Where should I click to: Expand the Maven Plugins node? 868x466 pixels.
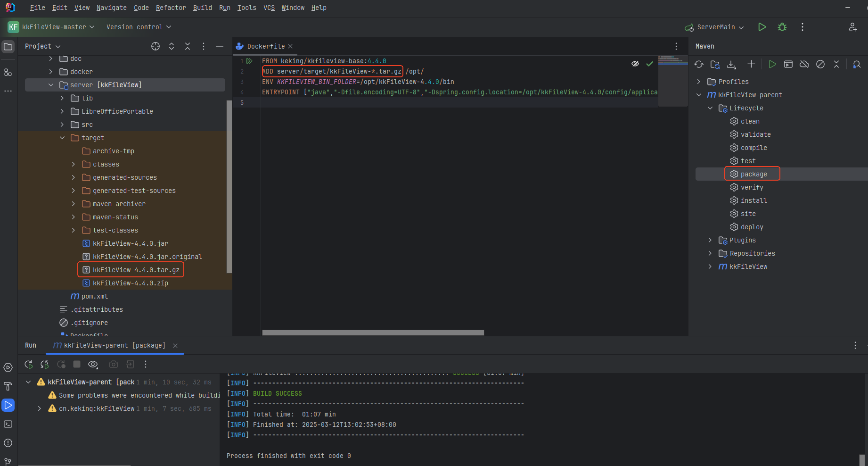pyautogui.click(x=710, y=240)
